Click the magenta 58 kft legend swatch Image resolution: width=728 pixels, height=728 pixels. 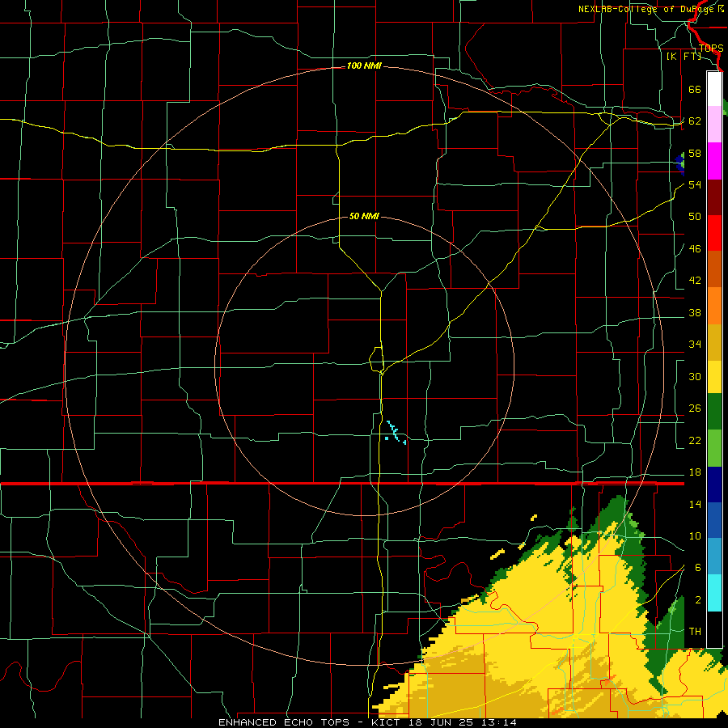click(714, 161)
